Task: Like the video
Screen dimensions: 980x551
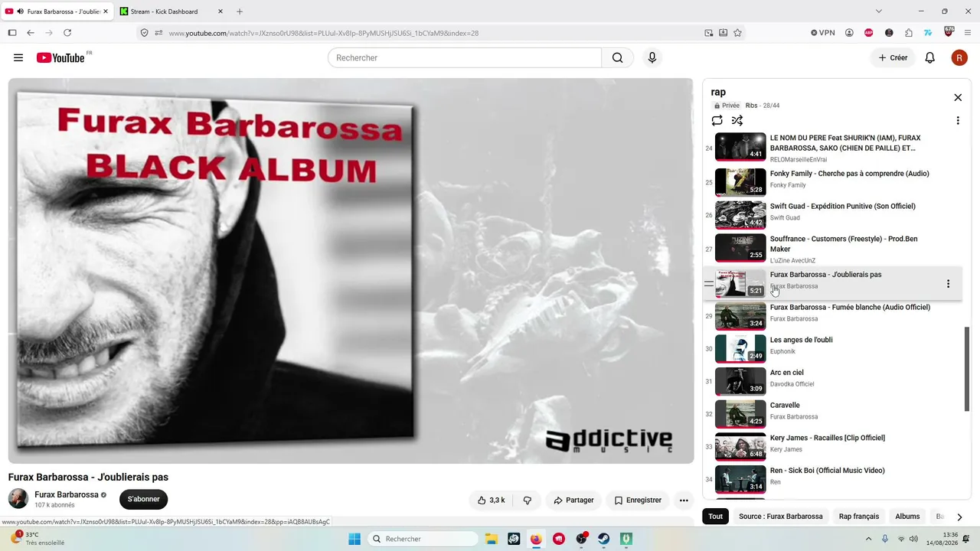Action: tap(491, 500)
